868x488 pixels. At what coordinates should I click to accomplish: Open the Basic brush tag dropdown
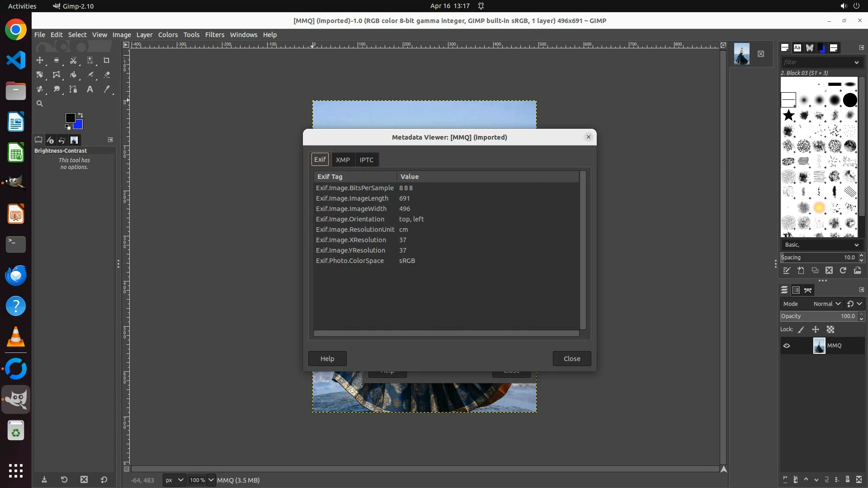[821, 245]
